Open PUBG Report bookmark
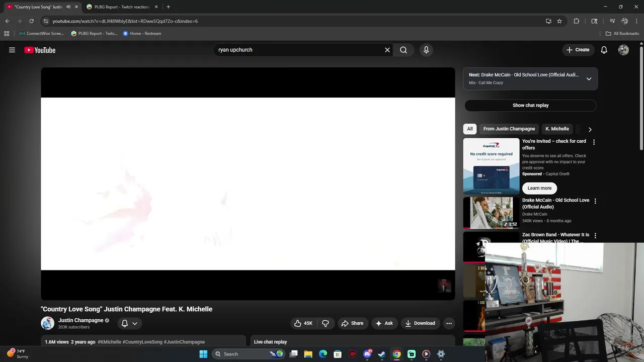Screen dimensions: 644x362 click(94, 34)
